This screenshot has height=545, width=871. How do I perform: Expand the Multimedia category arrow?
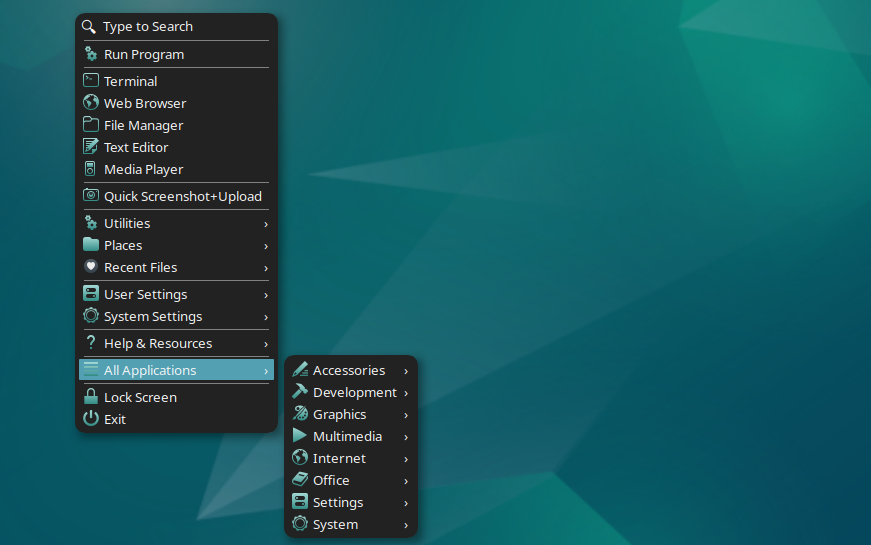406,437
